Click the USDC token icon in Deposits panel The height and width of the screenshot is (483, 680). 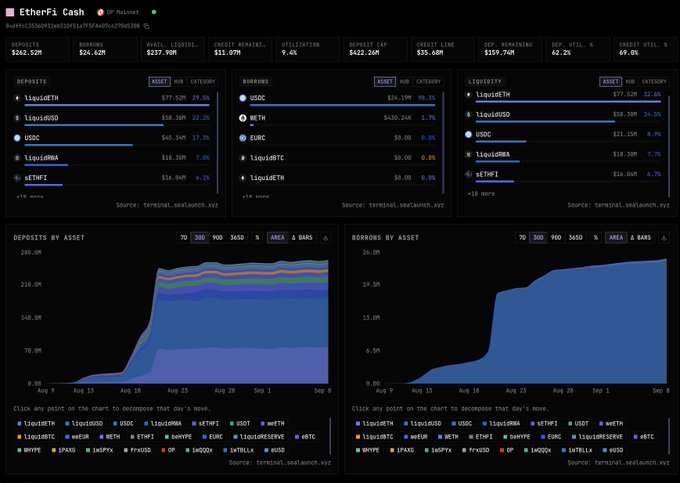pyautogui.click(x=17, y=138)
